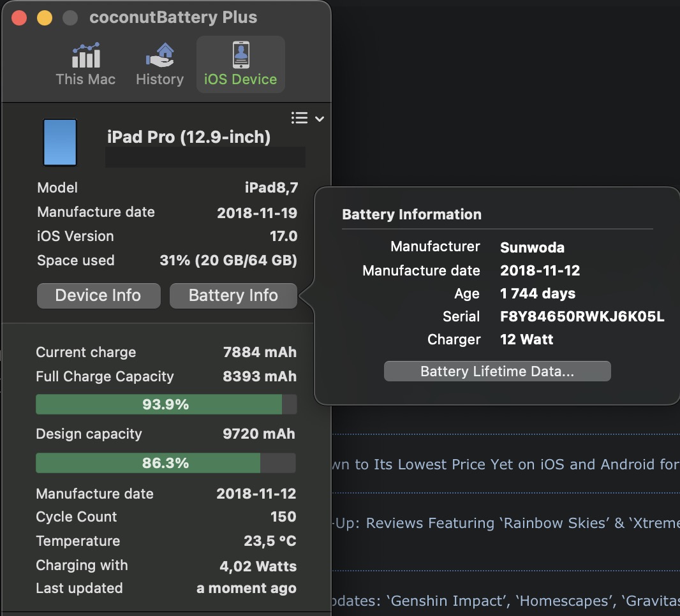Open Battery Lifetime Data
Image resolution: width=680 pixels, height=616 pixels.
point(497,372)
